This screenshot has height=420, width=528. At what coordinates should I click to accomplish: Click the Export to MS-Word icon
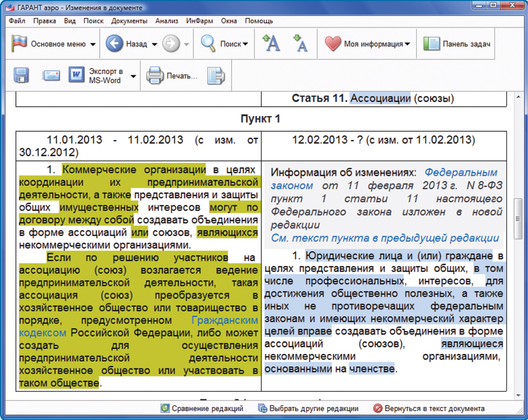pos(76,75)
